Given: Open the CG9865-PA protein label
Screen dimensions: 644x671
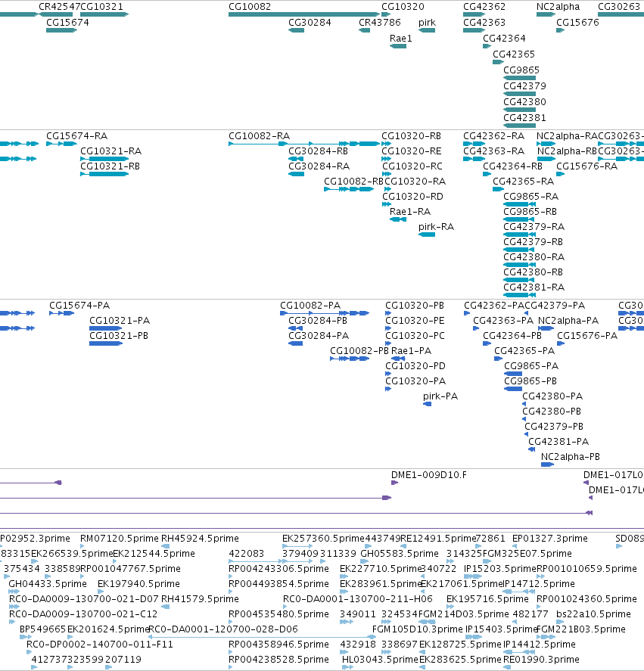Looking at the screenshot, I should (531, 366).
